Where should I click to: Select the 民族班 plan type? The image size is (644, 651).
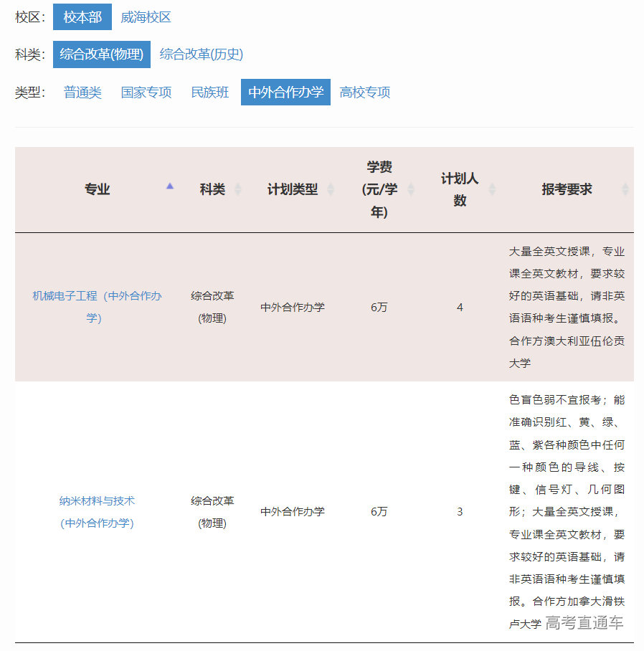[209, 92]
